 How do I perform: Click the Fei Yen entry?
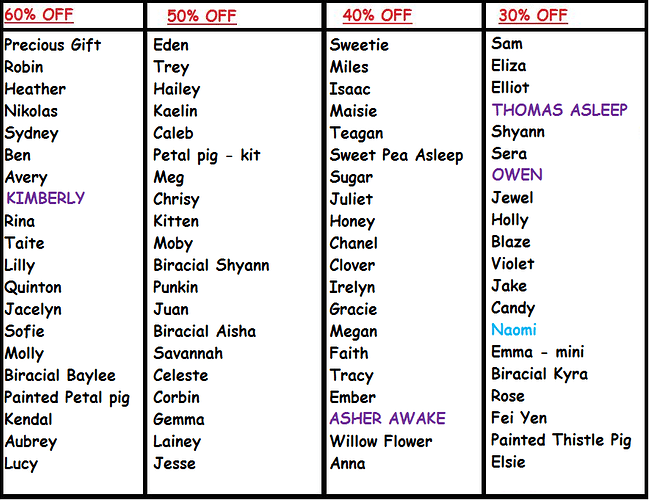point(519,418)
